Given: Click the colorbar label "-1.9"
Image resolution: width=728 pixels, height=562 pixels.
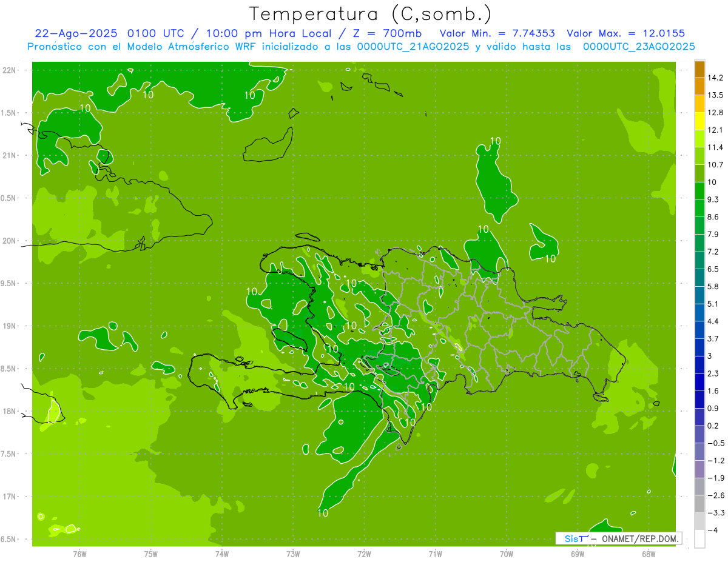Looking at the screenshot, I should [715, 478].
